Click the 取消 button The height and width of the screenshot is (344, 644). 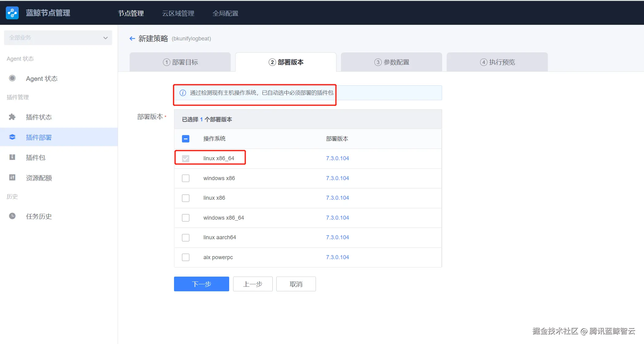click(x=296, y=284)
